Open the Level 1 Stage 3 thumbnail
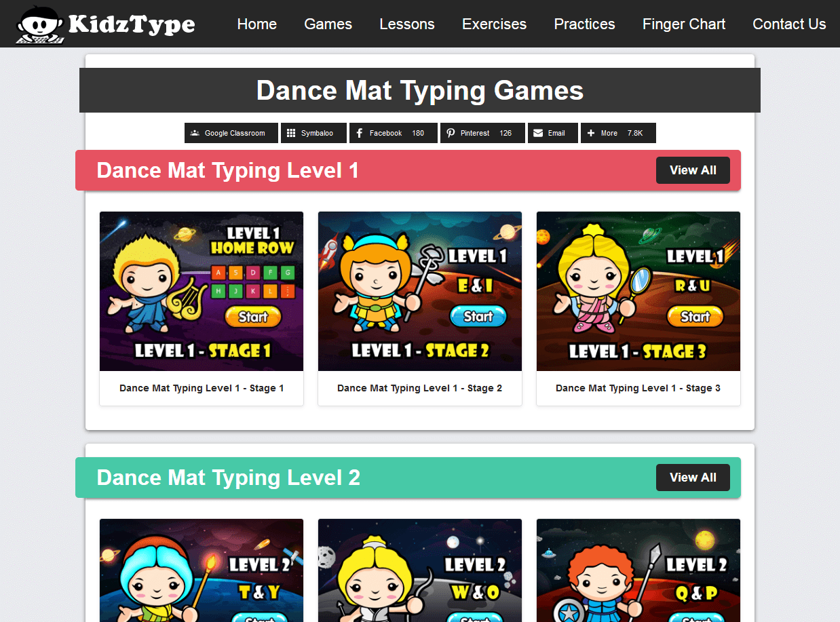 [638, 291]
